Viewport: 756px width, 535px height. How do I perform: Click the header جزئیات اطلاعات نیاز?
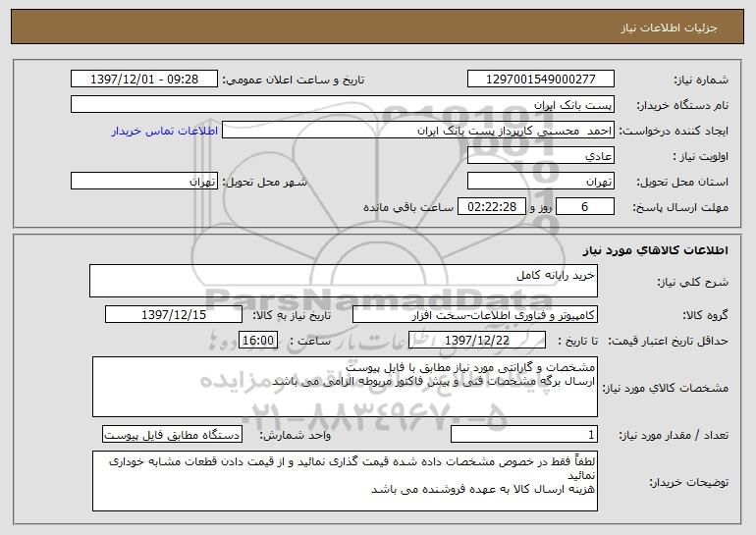[669, 27]
